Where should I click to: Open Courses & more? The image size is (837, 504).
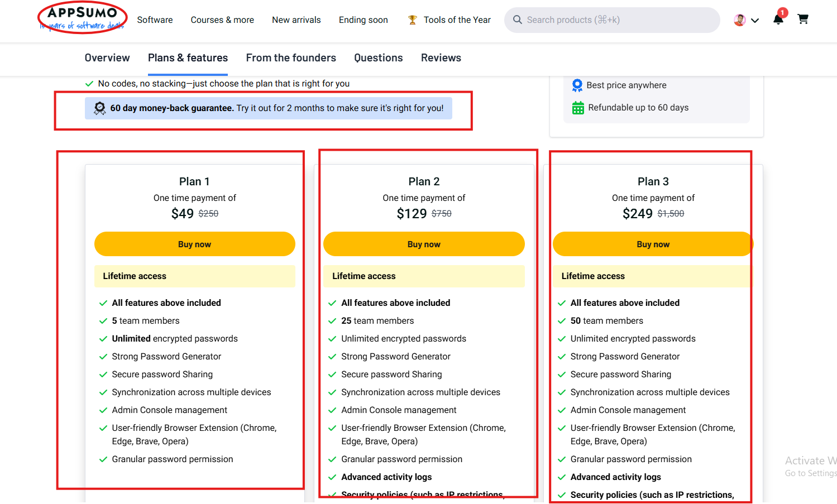(x=222, y=20)
